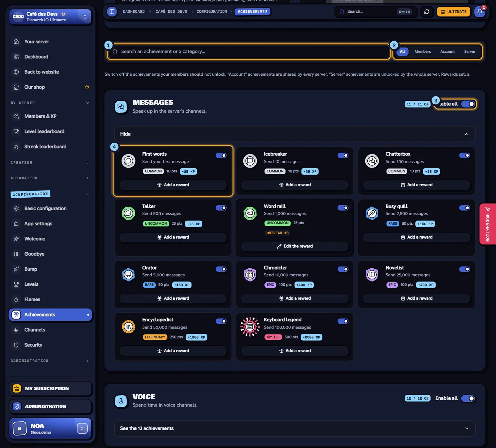The width and height of the screenshot is (496, 448).
Task: Toggle the Icebreaker achievement switch
Action: tap(343, 155)
